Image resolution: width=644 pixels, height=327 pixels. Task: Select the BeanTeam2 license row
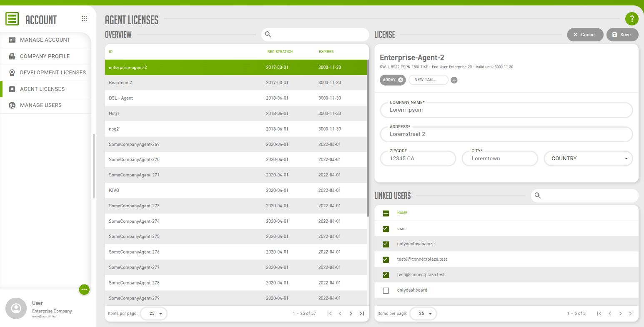click(236, 83)
